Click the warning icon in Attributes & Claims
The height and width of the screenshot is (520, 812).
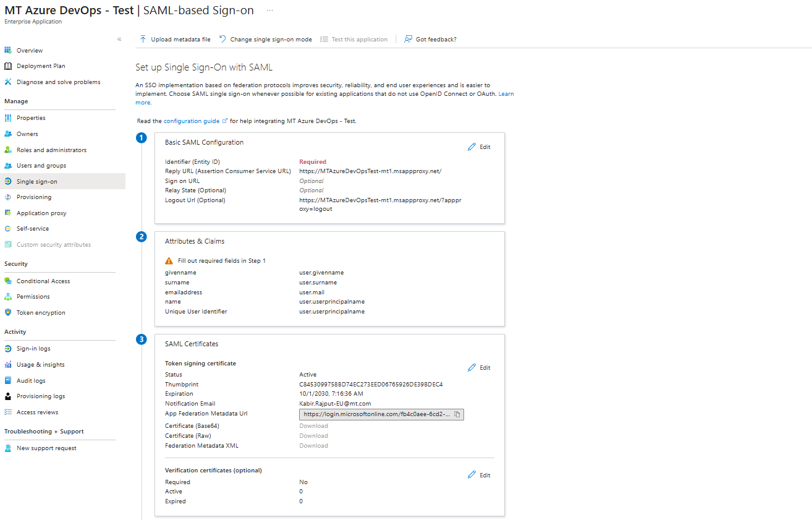click(169, 261)
